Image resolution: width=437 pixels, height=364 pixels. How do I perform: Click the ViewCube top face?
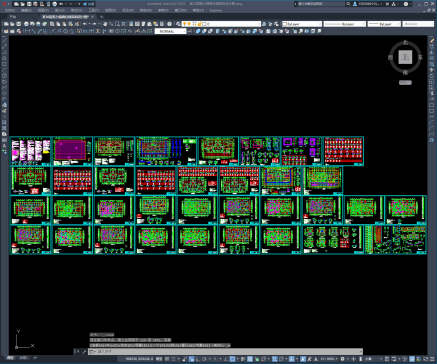[x=405, y=57]
